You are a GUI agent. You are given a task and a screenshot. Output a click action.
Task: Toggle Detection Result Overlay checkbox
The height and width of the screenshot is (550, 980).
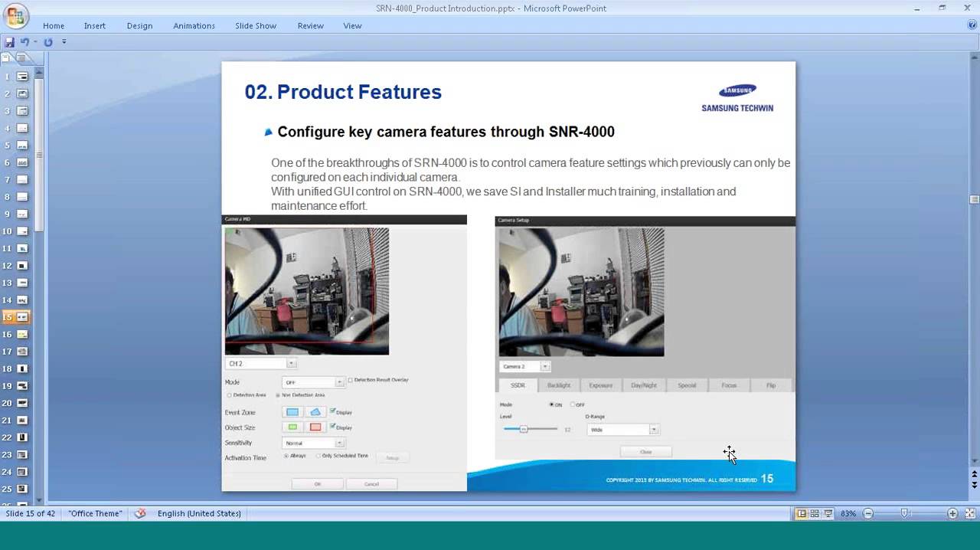pyautogui.click(x=351, y=380)
